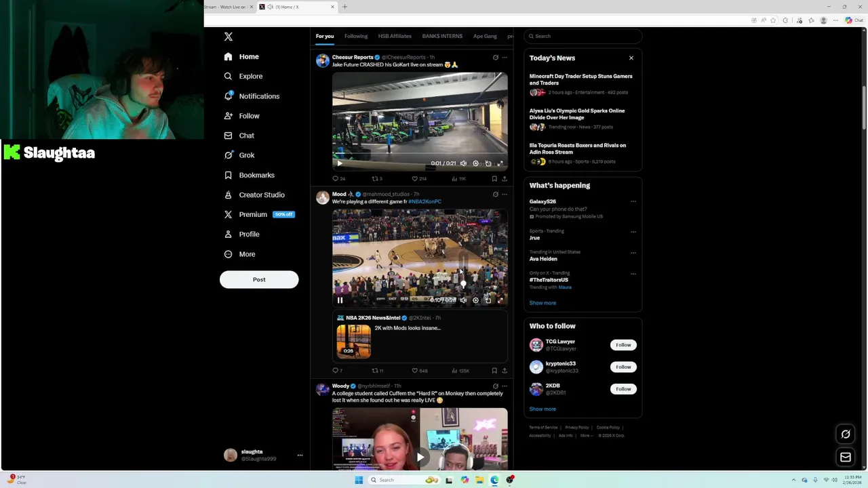Open the X logo home icon

point(229,37)
